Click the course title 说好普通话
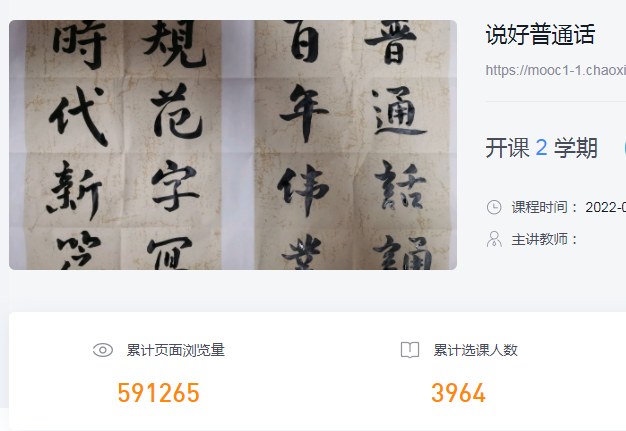Screen dimensions: 626x431 tap(540, 34)
